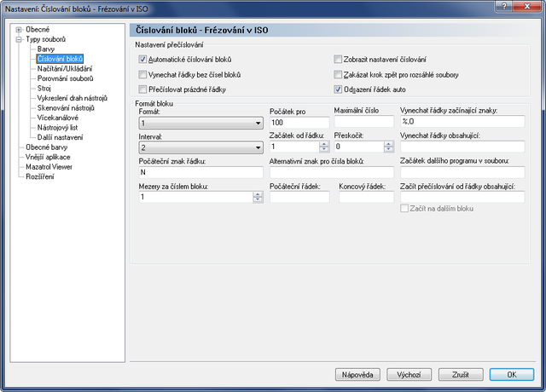The height and width of the screenshot is (392, 546).
Task: Close the Nastavení dialog window
Action: (527, 6)
